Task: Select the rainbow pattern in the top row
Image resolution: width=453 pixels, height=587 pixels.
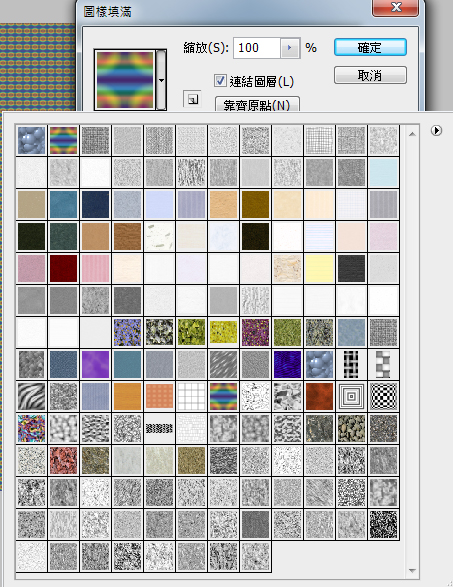Action: (x=63, y=140)
